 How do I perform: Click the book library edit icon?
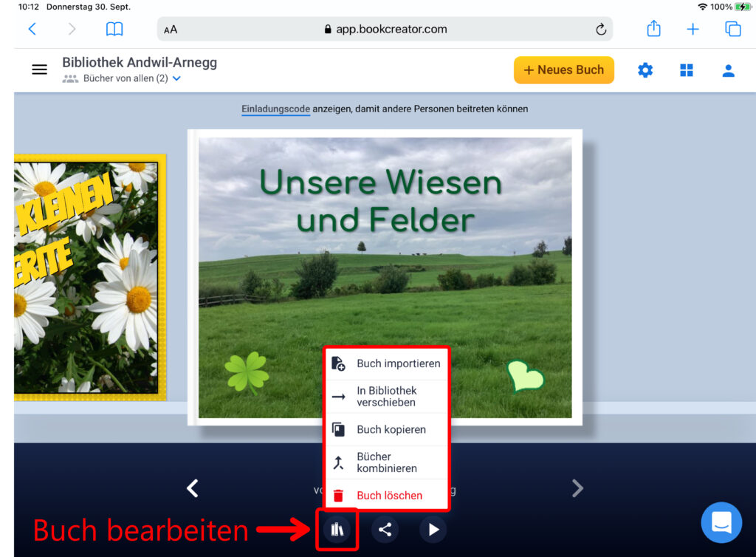pos(337,529)
